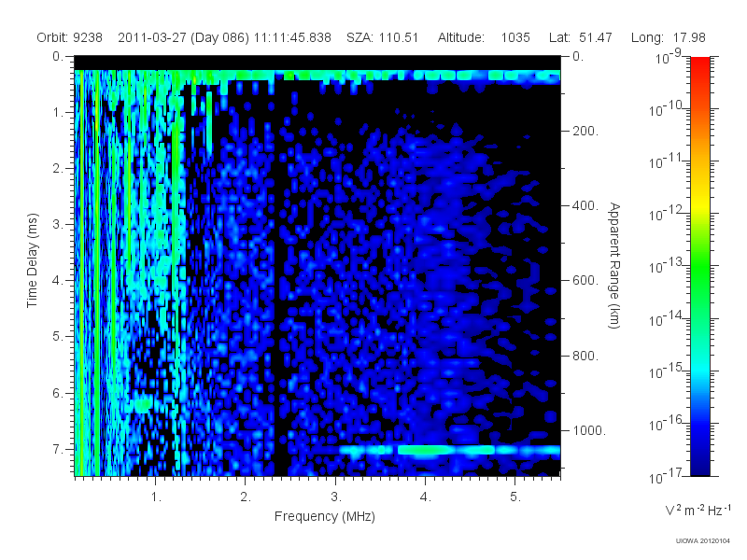Click the bright surface echo near 4 MHz at 7 ms

coord(424,450)
